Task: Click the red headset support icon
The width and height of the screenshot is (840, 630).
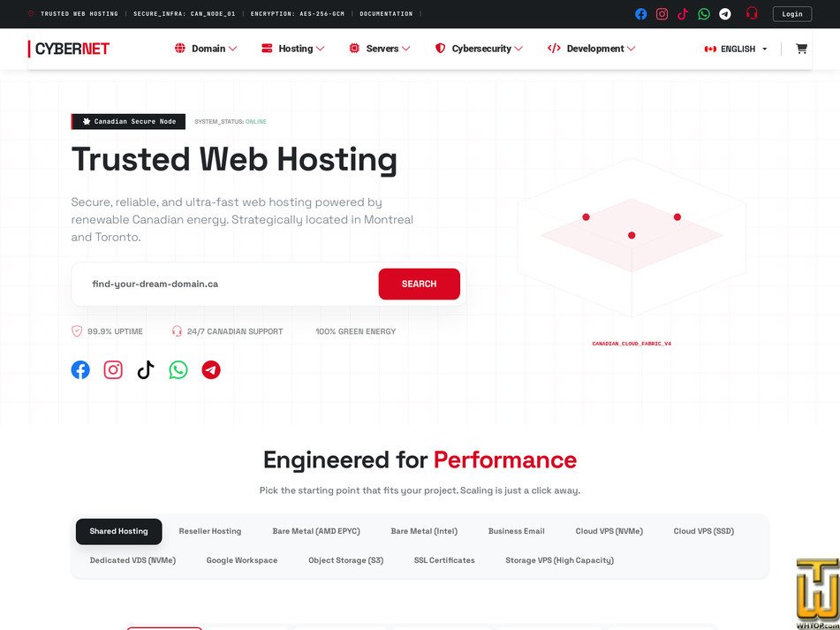Action: coord(752,13)
